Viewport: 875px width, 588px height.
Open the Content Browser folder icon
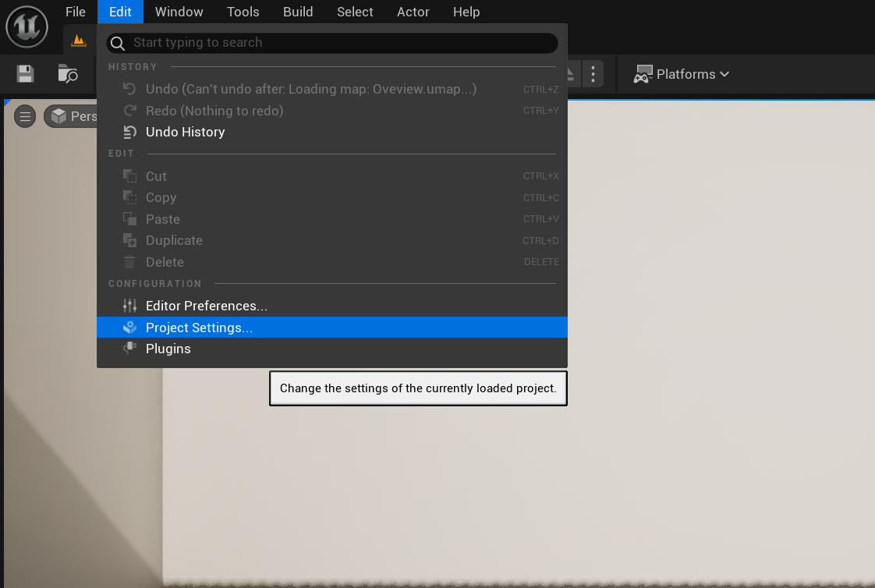[67, 74]
